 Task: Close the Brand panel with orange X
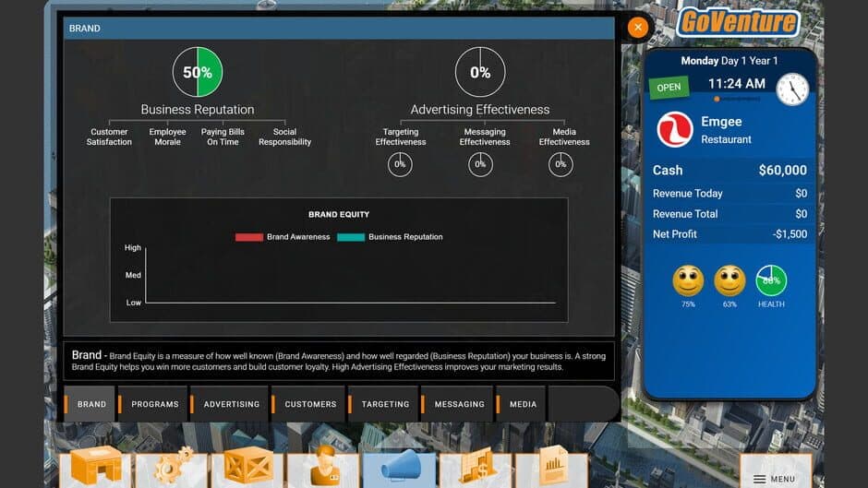point(638,27)
